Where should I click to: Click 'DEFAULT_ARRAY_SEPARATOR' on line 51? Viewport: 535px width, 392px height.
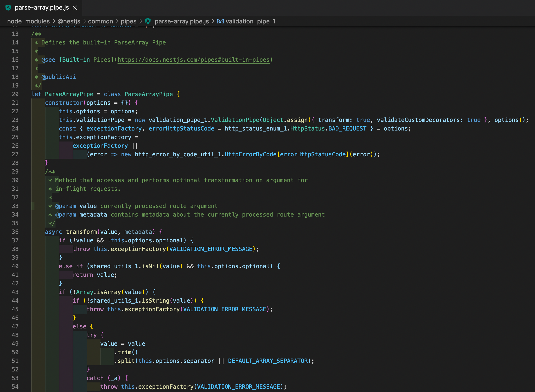pyautogui.click(x=268, y=361)
